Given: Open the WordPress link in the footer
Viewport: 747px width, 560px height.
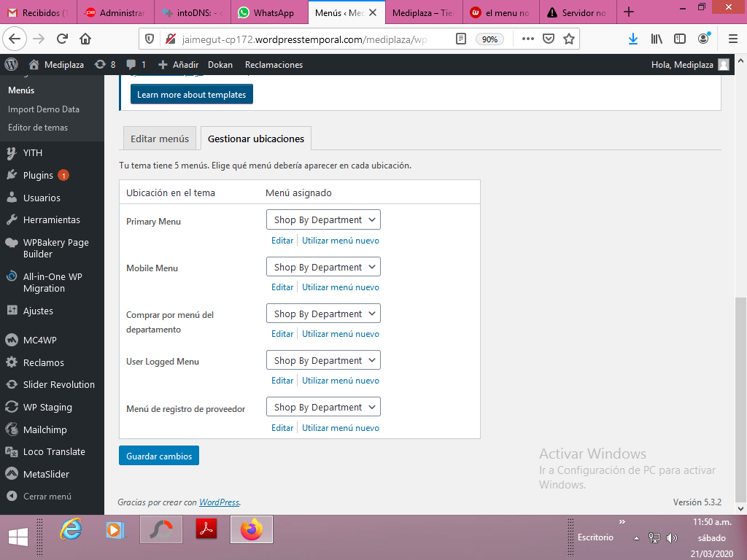Looking at the screenshot, I should [x=219, y=502].
